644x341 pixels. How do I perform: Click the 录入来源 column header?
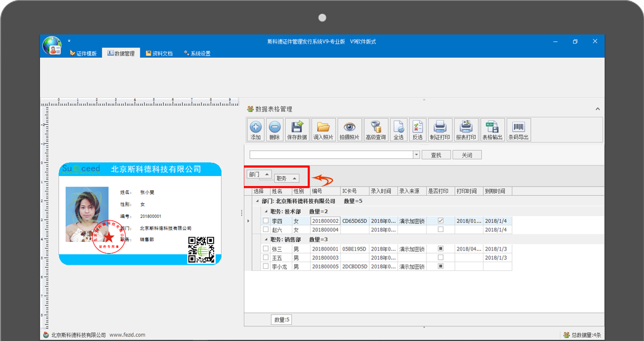tap(412, 191)
